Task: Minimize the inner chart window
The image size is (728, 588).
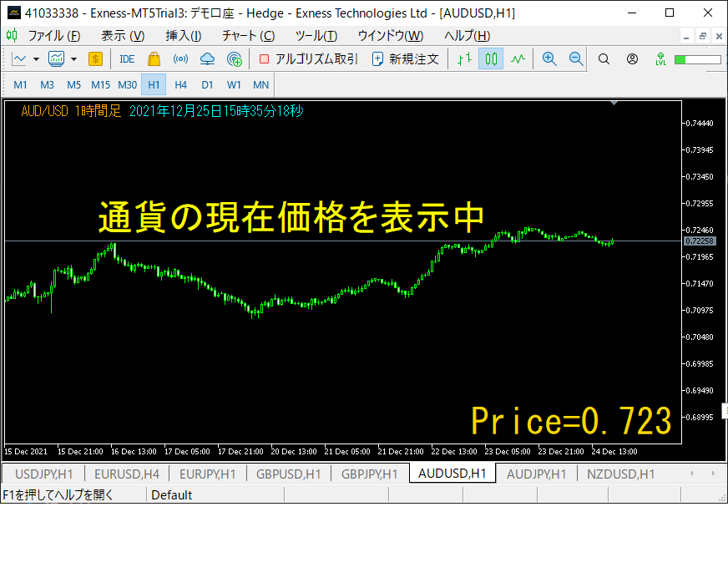Action: 685,36
